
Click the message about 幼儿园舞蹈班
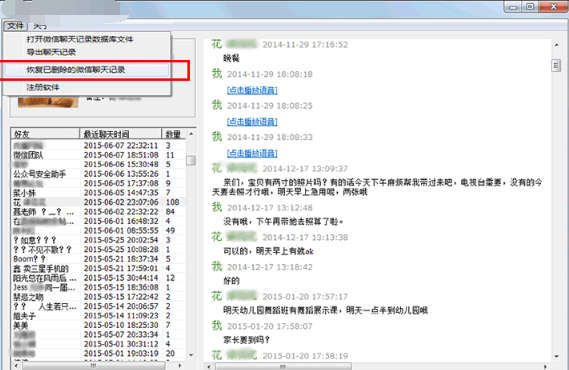[x=326, y=311]
